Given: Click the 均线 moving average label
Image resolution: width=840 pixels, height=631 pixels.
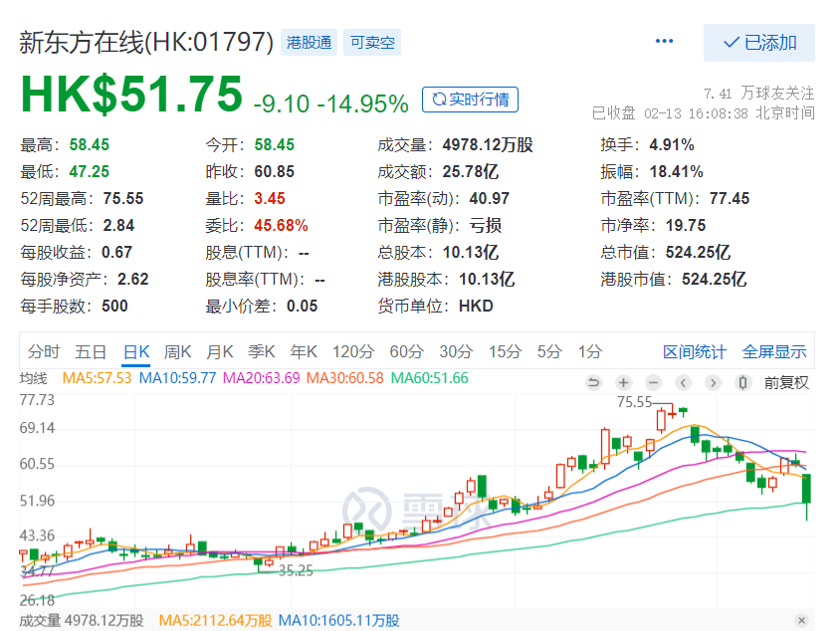Looking at the screenshot, I should point(33,378).
